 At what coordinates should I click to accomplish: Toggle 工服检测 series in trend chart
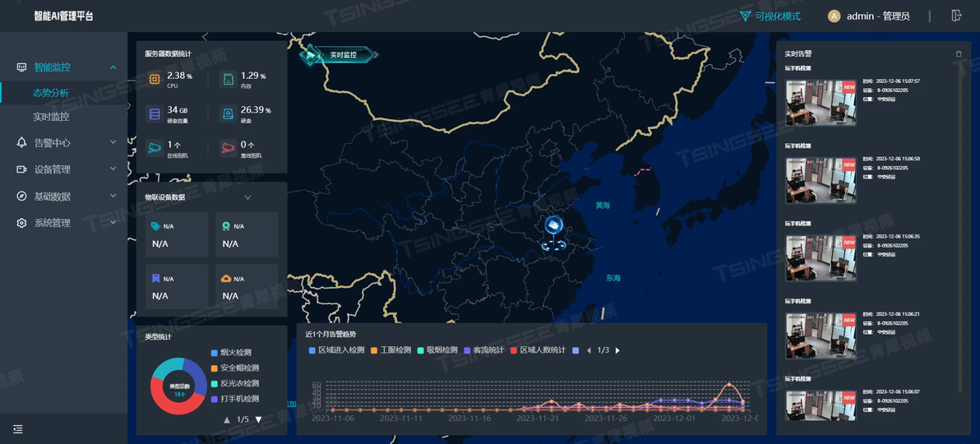391,350
